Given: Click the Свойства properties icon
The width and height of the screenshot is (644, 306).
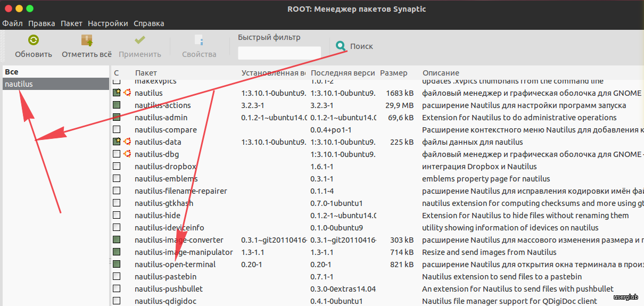Looking at the screenshot, I should (199, 40).
